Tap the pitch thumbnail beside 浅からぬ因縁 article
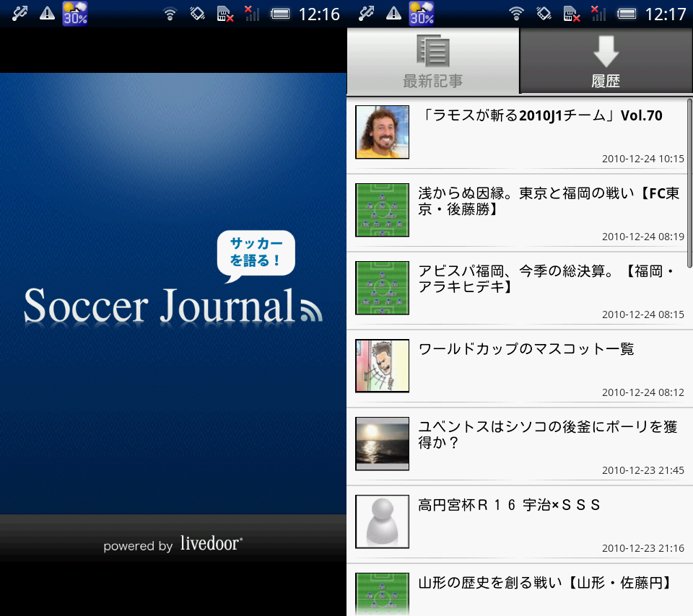The width and height of the screenshot is (693, 616). [x=383, y=210]
